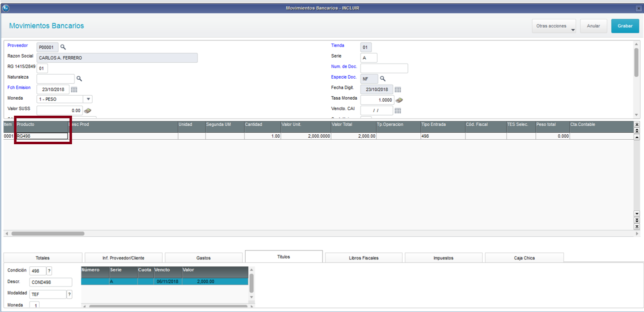Open the Fecha Digit. calendar icon

[x=398, y=90]
